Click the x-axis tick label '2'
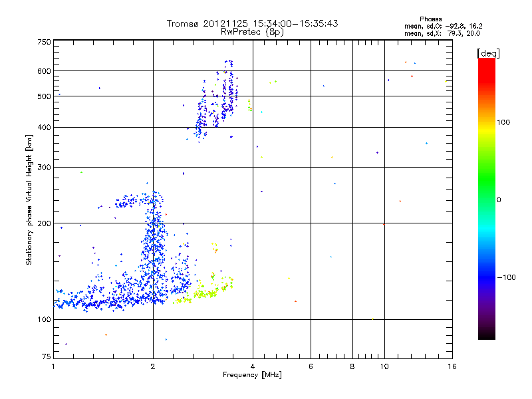The image size is (532, 399). click(x=153, y=366)
